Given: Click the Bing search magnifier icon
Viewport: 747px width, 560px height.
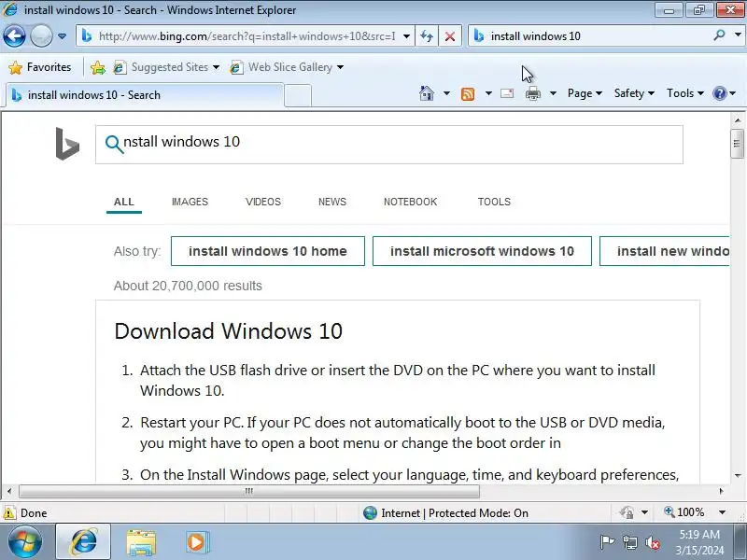Looking at the screenshot, I should tap(114, 145).
